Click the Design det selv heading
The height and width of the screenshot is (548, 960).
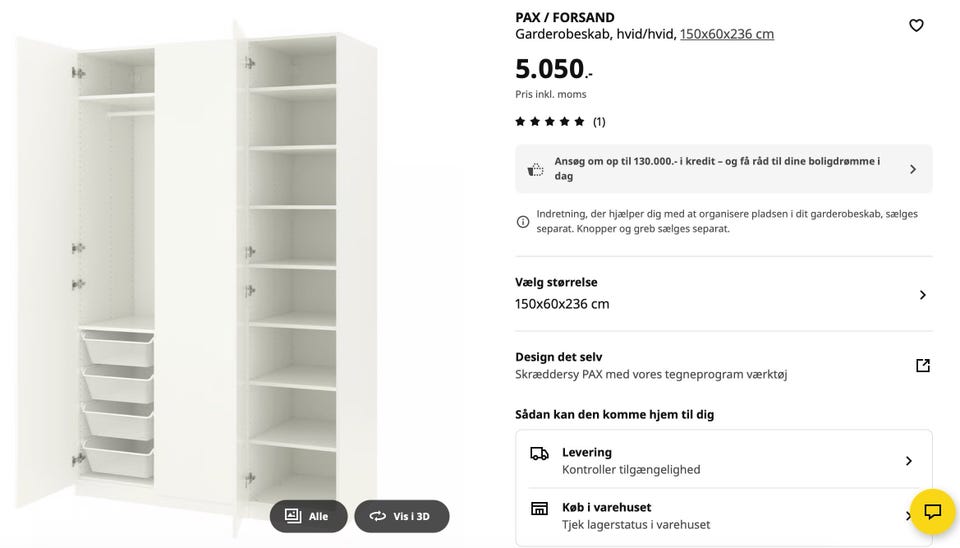(559, 357)
